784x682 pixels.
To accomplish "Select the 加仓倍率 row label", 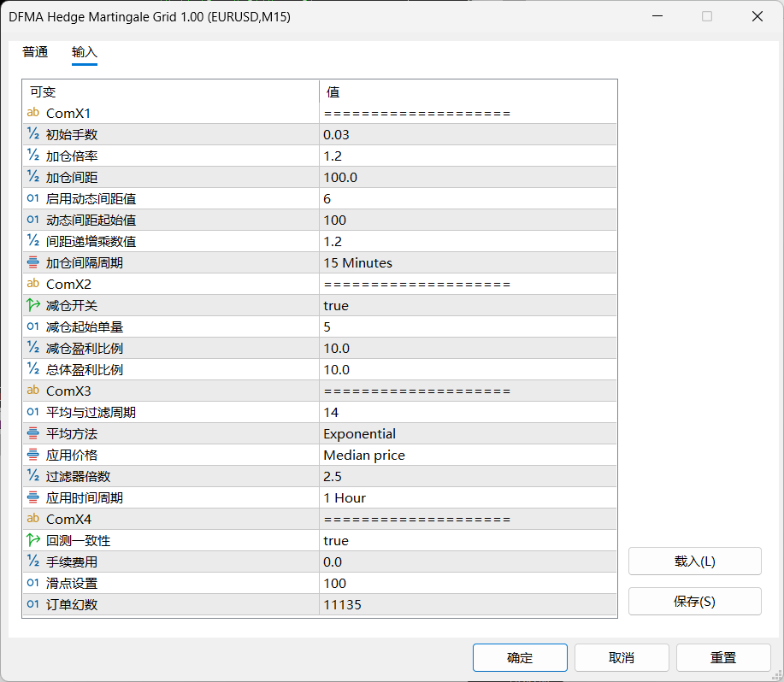I will point(72,156).
